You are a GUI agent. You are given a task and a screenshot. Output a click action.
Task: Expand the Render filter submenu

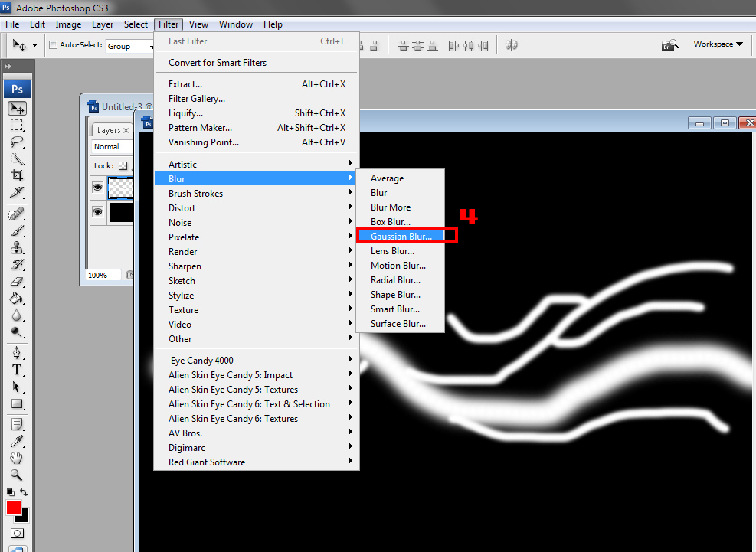[257, 252]
